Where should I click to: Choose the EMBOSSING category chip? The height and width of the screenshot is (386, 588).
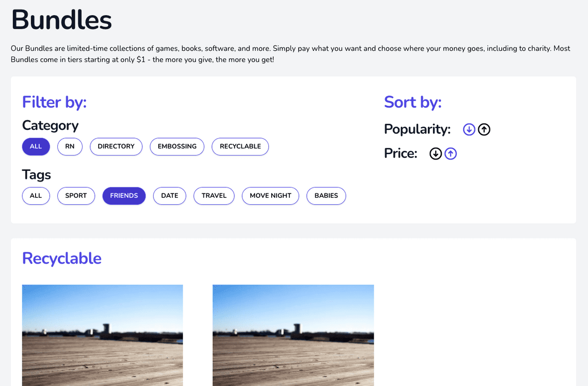(x=177, y=147)
